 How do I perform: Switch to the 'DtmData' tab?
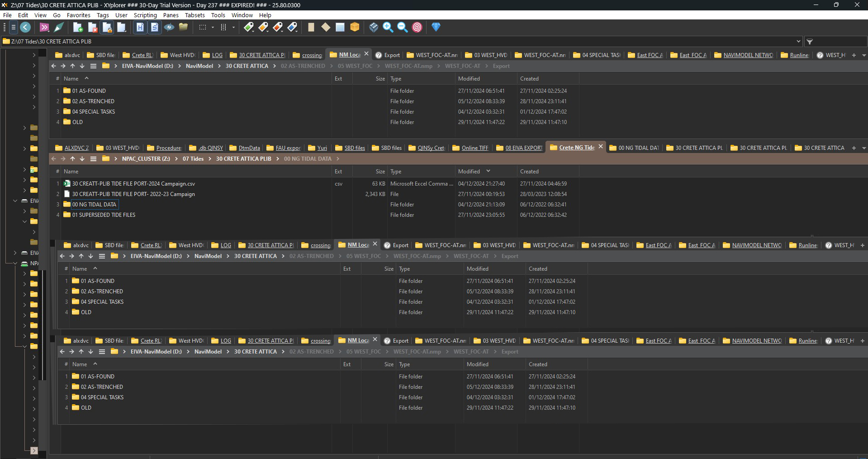(x=249, y=148)
